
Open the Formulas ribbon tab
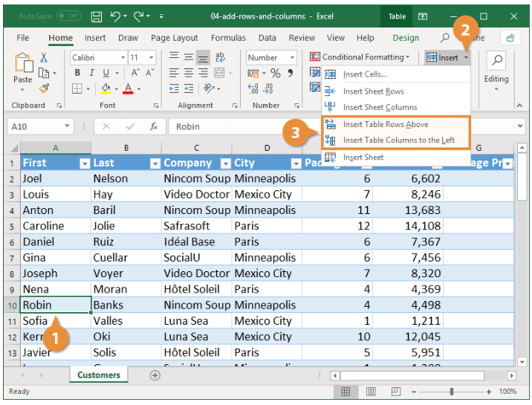(228, 38)
